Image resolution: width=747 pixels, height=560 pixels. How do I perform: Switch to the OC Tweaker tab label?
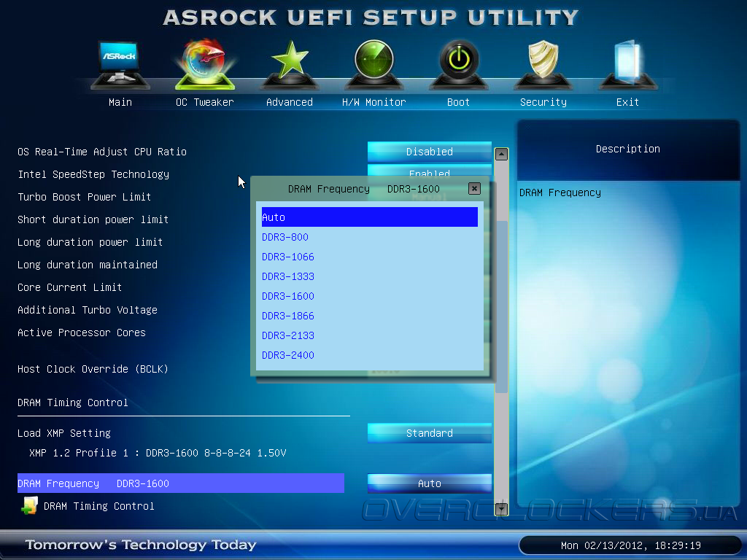point(205,102)
